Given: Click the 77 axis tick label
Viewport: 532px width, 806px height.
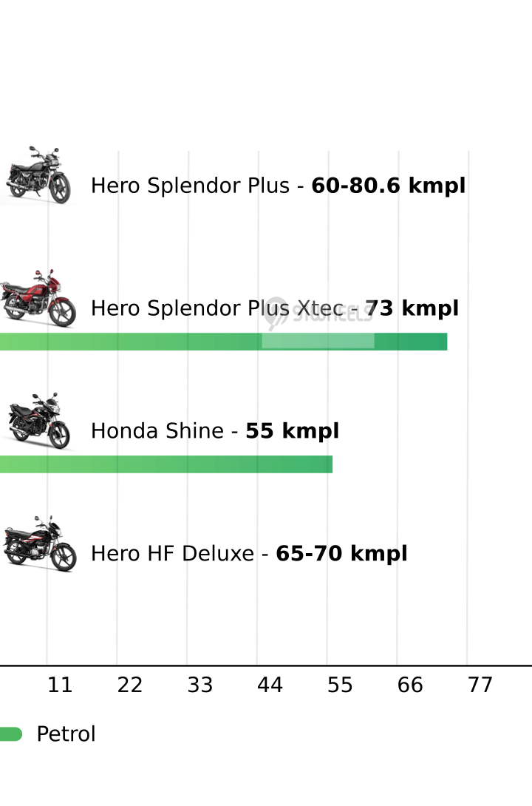Looking at the screenshot, I should [x=480, y=685].
